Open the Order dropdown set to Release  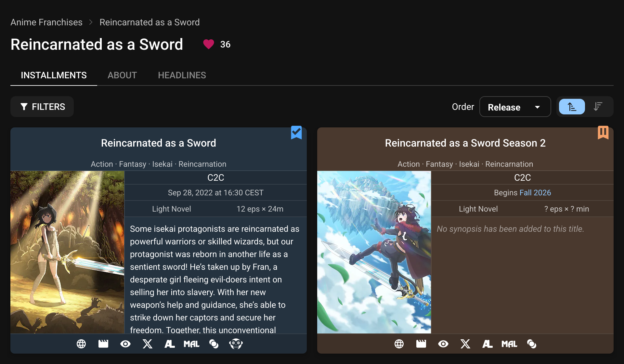(515, 107)
